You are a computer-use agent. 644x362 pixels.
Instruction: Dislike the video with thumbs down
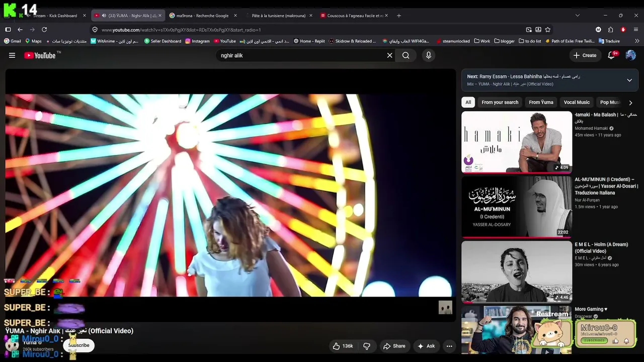click(x=367, y=346)
